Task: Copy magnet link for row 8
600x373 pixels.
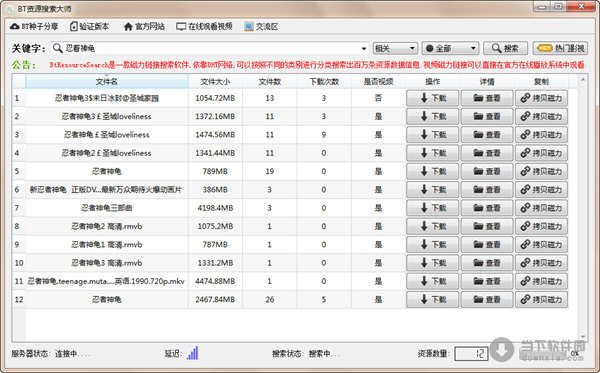Action: pyautogui.click(x=541, y=226)
